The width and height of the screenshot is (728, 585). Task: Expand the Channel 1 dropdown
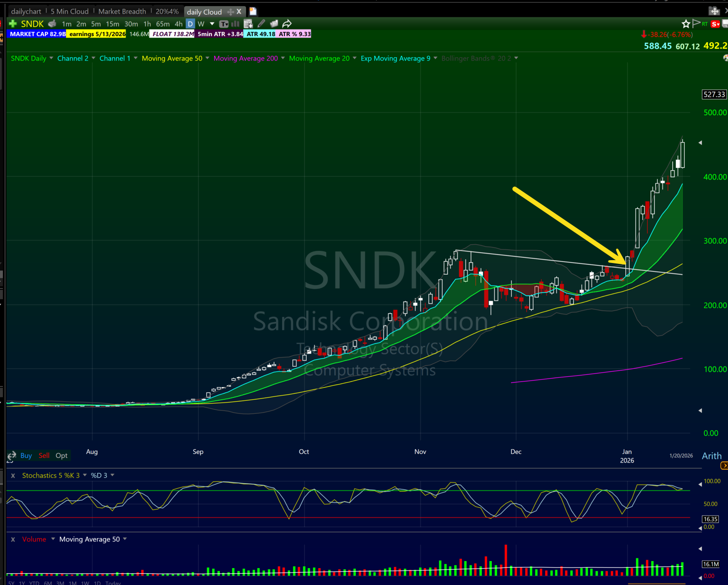coord(135,58)
